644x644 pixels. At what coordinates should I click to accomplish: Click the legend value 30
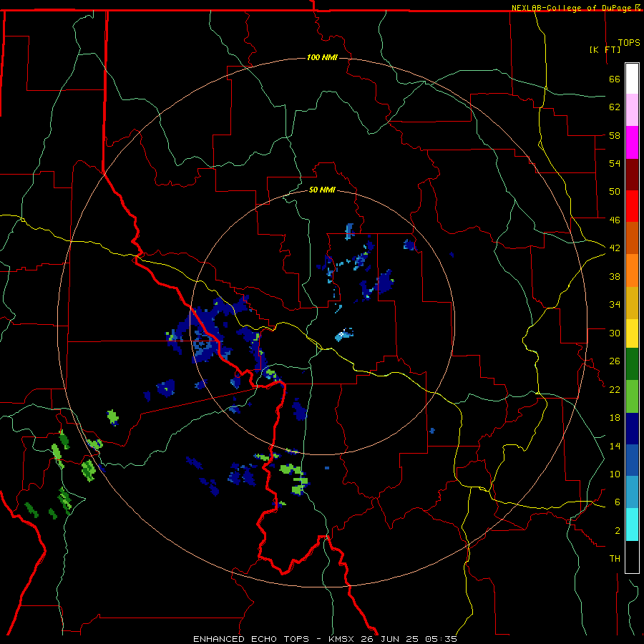[615, 333]
